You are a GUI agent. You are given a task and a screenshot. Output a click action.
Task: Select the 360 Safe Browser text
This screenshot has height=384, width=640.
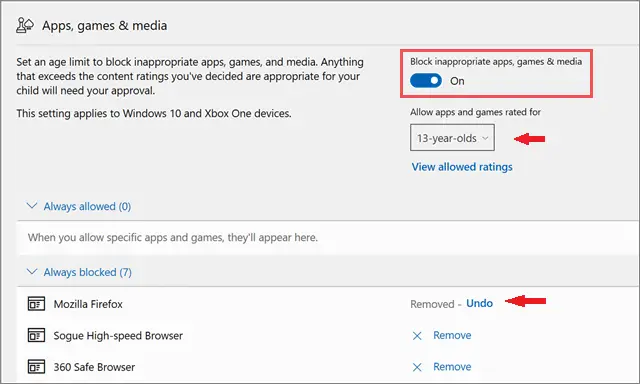point(94,367)
